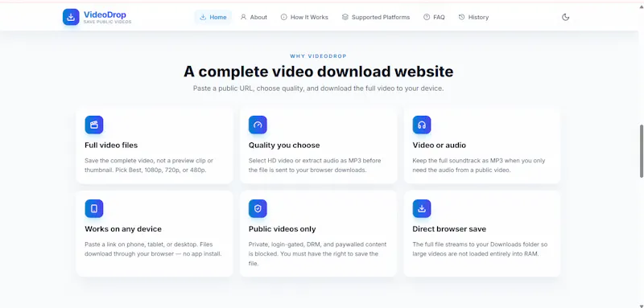Click the speedometer icon in Quality you choose
Image resolution: width=644 pixels, height=308 pixels.
click(x=258, y=125)
